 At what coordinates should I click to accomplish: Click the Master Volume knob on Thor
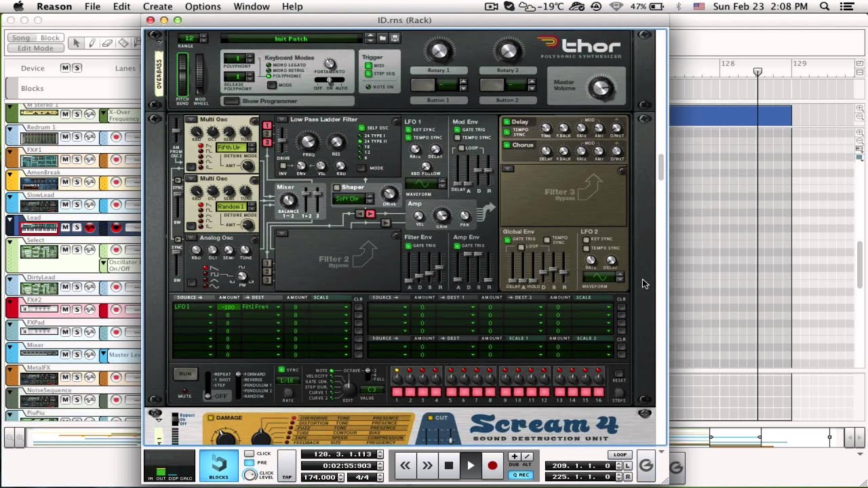click(x=601, y=87)
